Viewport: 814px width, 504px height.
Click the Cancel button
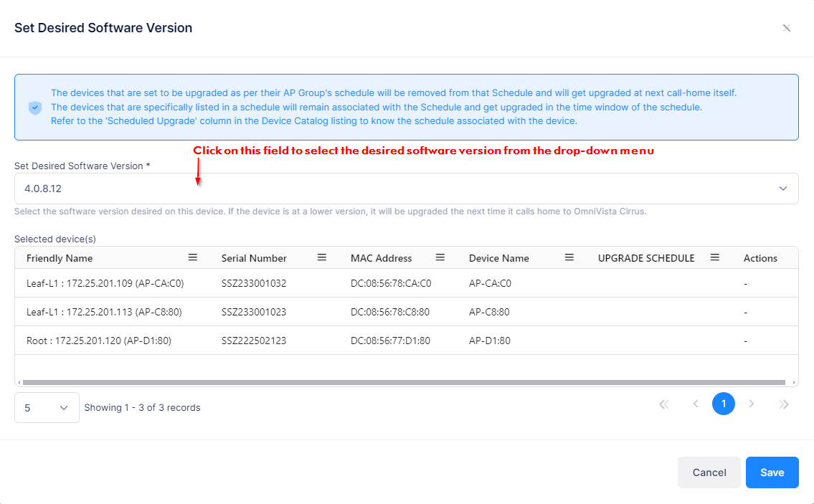pos(709,472)
